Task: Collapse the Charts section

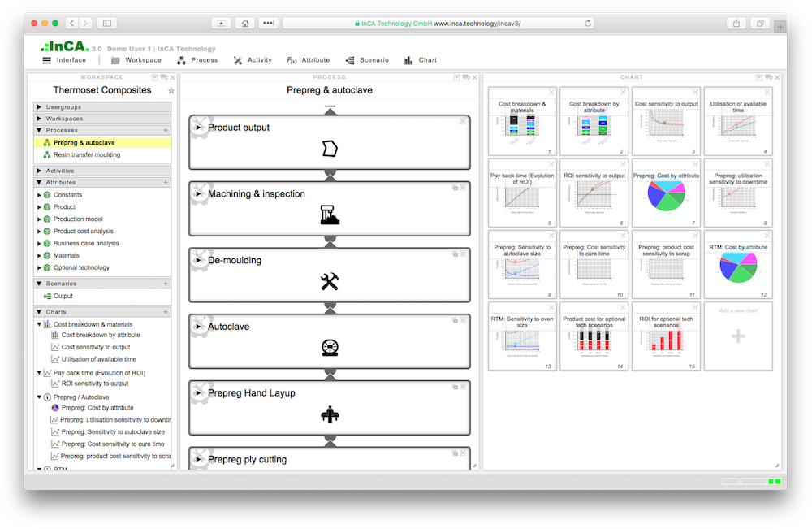Action: click(39, 312)
